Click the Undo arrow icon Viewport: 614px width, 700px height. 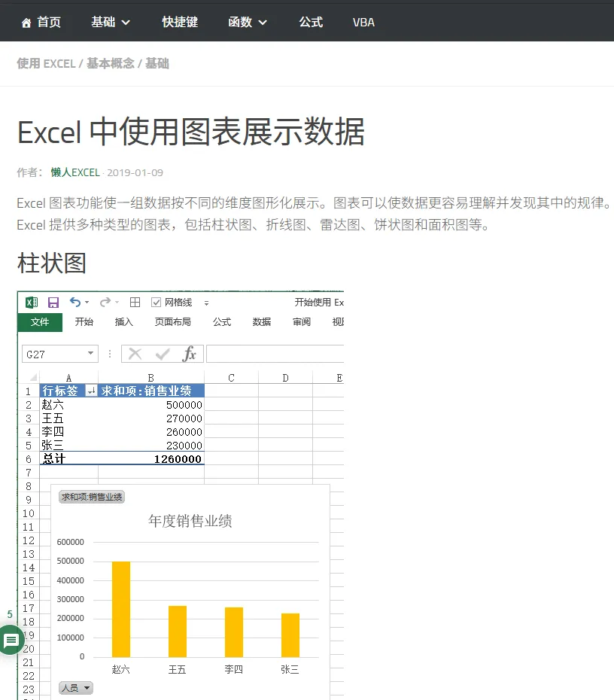click(x=75, y=303)
